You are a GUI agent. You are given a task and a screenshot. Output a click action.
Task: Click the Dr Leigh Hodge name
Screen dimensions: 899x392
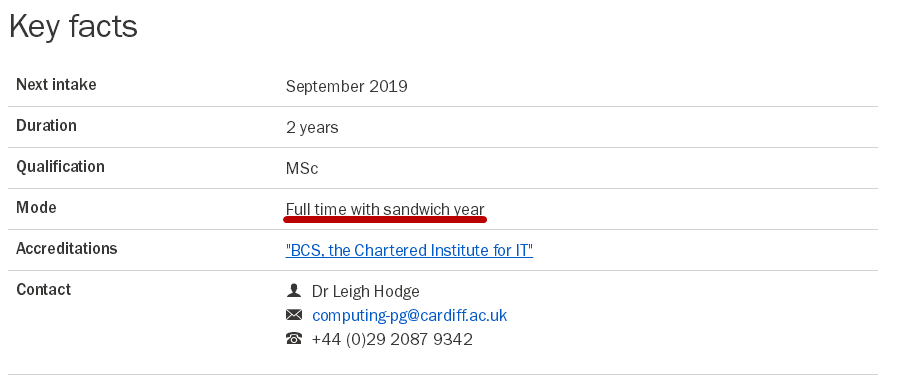(366, 292)
